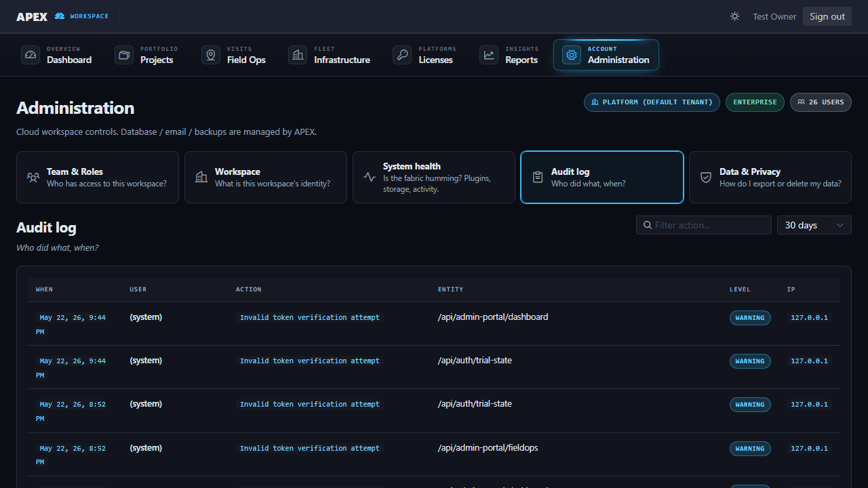Switch to Reports insights tab
This screenshot has height=488, width=868.
pyautogui.click(x=510, y=55)
